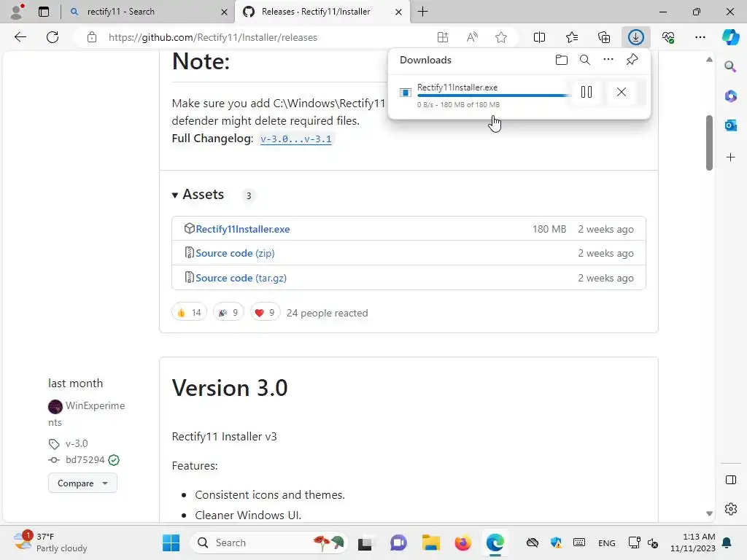Pin the Downloads panel
Screen dimensions: 747x560
tap(632, 60)
